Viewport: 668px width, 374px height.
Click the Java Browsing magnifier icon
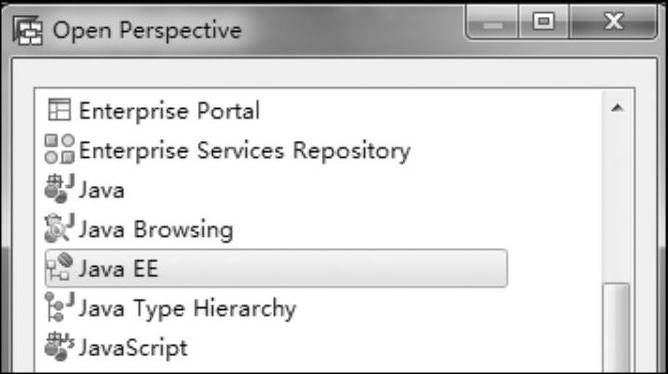coord(59,228)
